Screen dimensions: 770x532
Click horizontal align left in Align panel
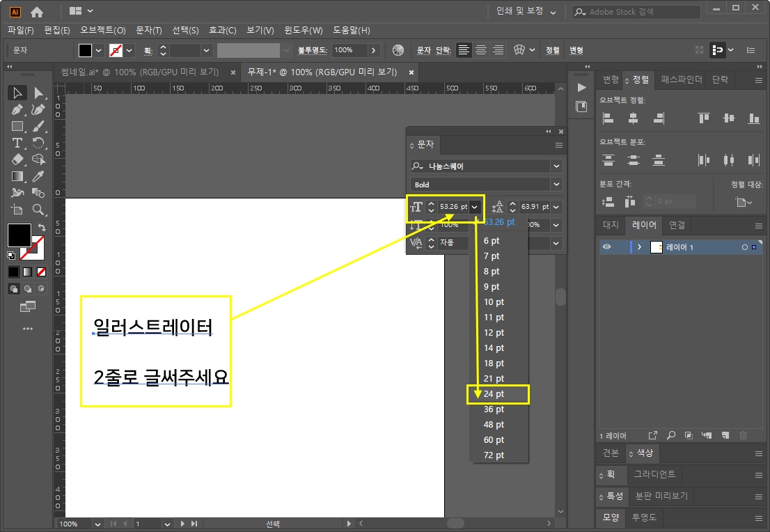[608, 118]
